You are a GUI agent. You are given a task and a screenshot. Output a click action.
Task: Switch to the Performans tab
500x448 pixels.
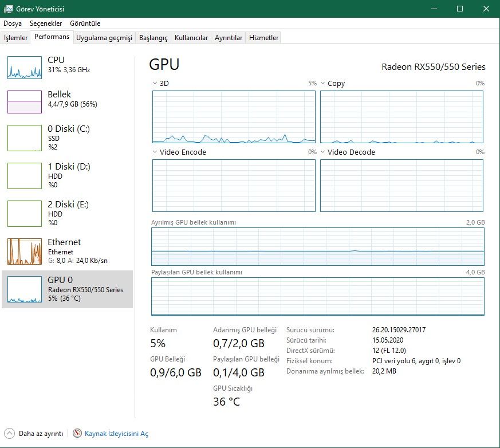pyautogui.click(x=52, y=37)
